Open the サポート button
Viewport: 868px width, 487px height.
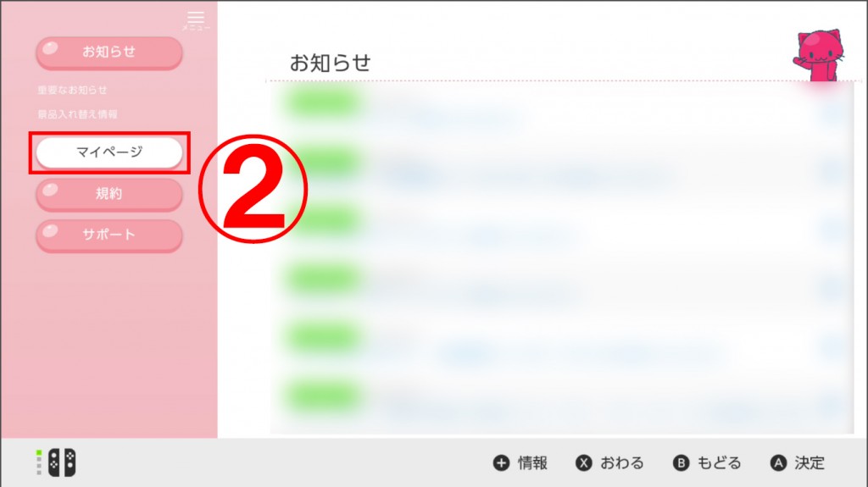coord(109,235)
